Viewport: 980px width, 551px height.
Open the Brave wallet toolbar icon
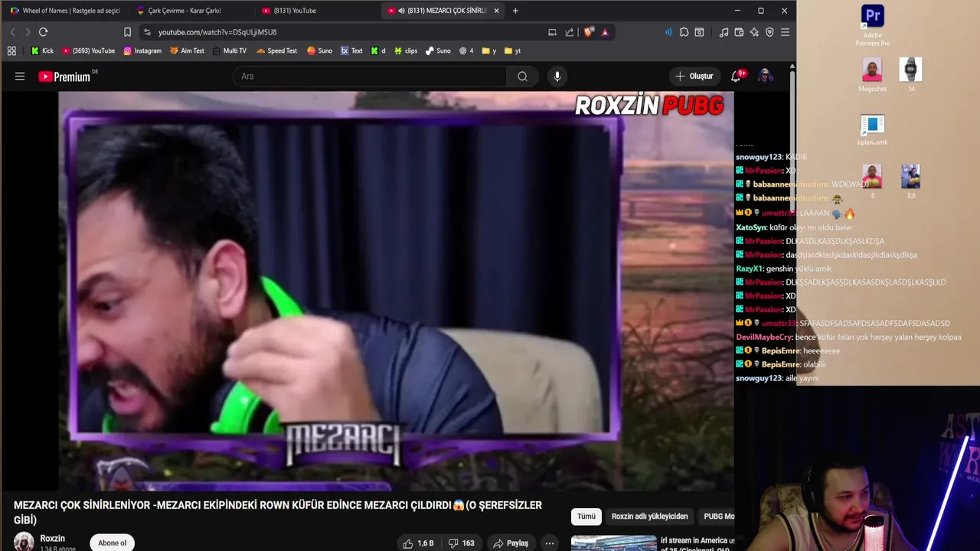(739, 32)
